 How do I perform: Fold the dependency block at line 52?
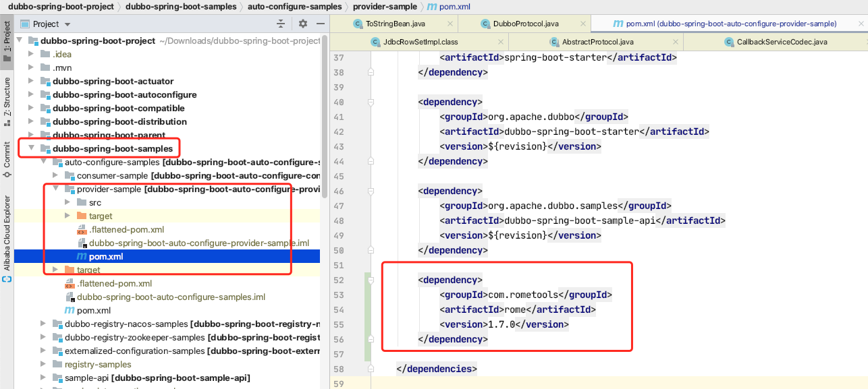coord(371,280)
